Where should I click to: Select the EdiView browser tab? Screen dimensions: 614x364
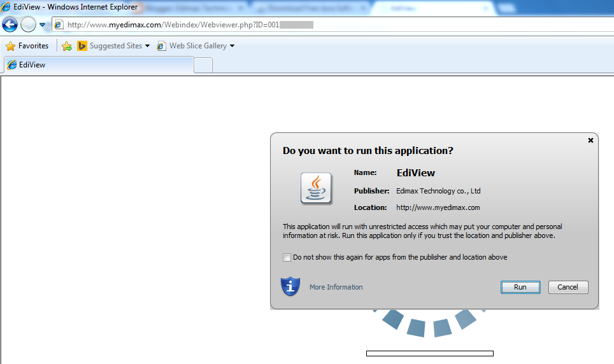99,65
